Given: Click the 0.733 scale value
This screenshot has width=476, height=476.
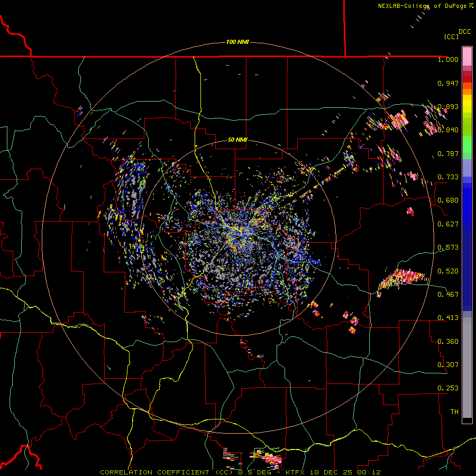Looking at the screenshot, I should click(x=448, y=177).
